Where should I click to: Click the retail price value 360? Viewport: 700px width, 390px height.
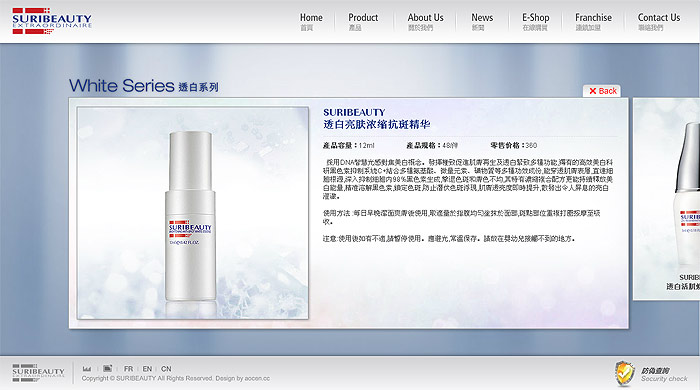(531, 145)
